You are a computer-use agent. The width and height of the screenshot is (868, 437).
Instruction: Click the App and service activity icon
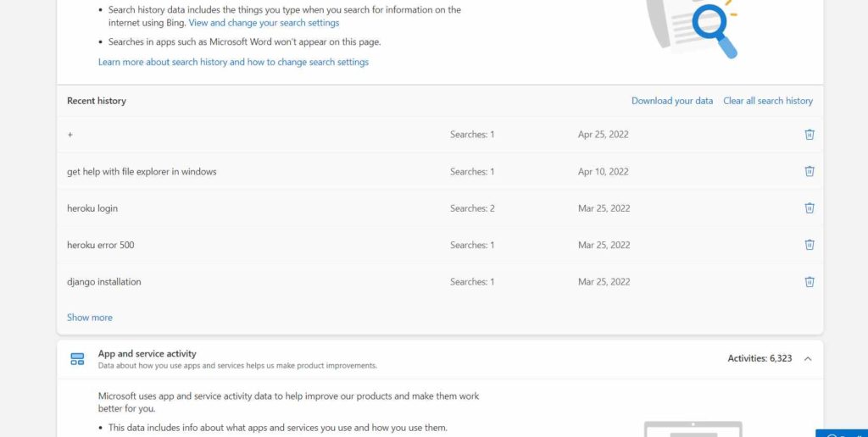pyautogui.click(x=77, y=359)
